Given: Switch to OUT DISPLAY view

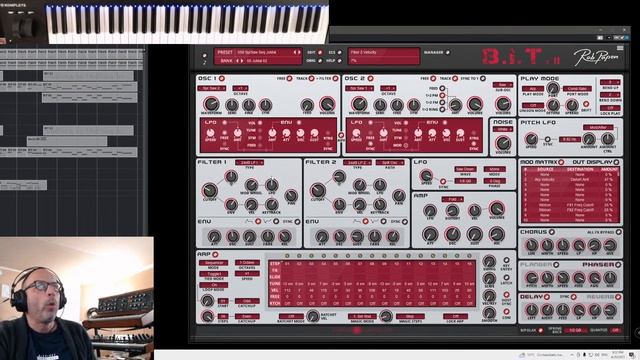Looking at the screenshot, I should (x=616, y=162).
